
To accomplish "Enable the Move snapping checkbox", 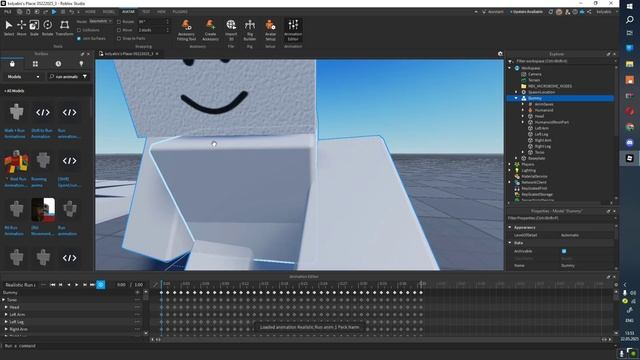I will tap(119, 30).
